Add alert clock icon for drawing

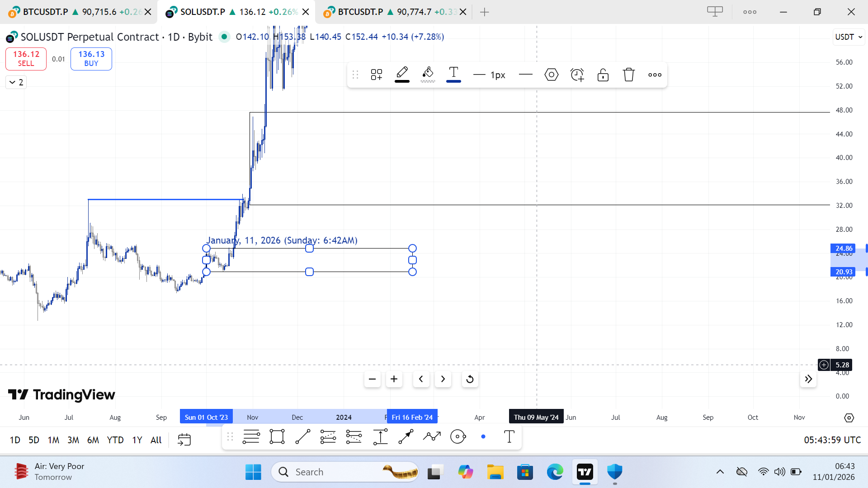577,75
